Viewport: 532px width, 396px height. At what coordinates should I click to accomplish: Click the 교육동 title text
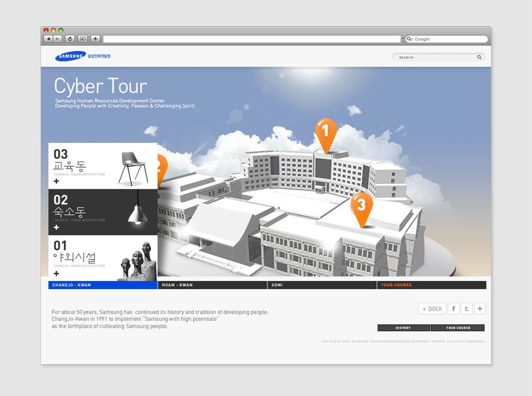click(69, 166)
